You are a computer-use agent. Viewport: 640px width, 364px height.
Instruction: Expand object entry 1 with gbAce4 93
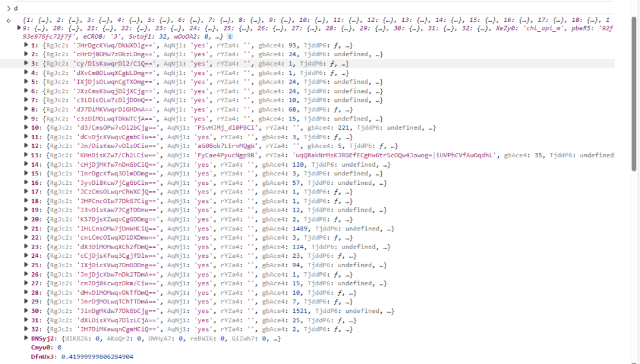pos(26,45)
